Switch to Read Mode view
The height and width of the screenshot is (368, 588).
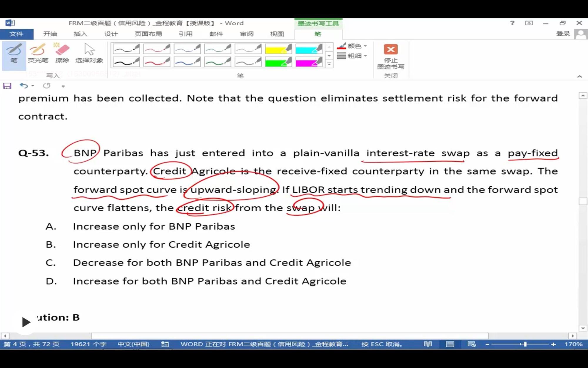click(x=428, y=344)
